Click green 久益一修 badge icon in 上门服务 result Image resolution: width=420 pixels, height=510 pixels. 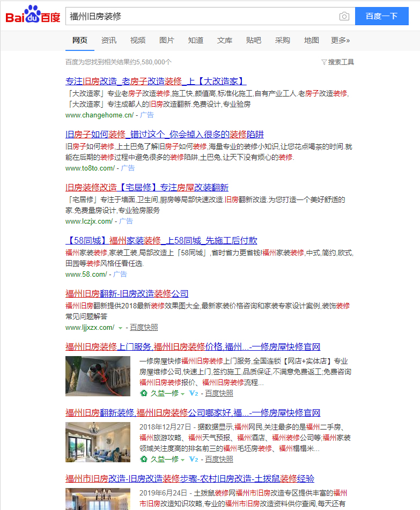(143, 393)
